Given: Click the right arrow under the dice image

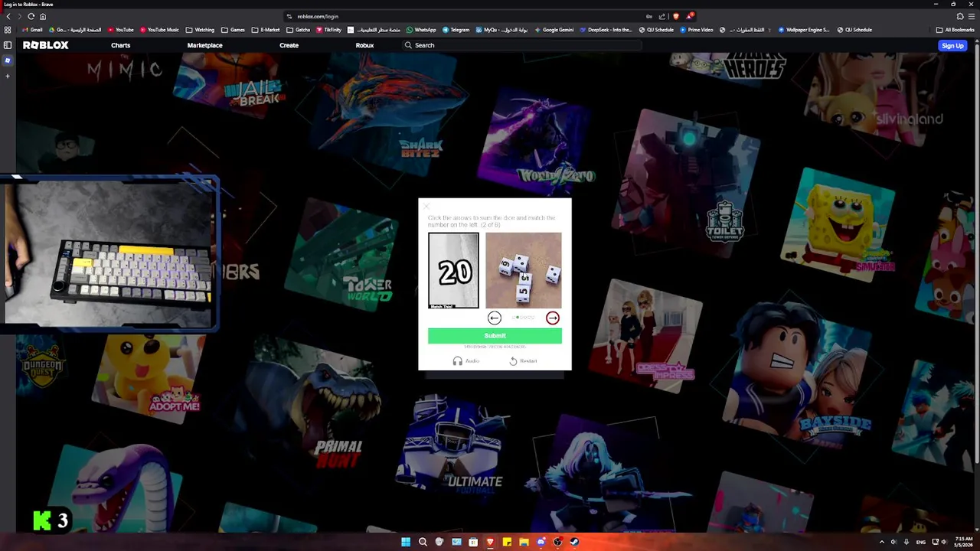Looking at the screenshot, I should pyautogui.click(x=553, y=318).
